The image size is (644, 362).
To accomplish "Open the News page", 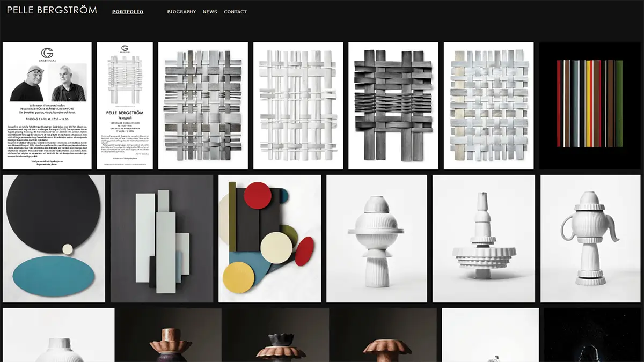I will coord(210,12).
